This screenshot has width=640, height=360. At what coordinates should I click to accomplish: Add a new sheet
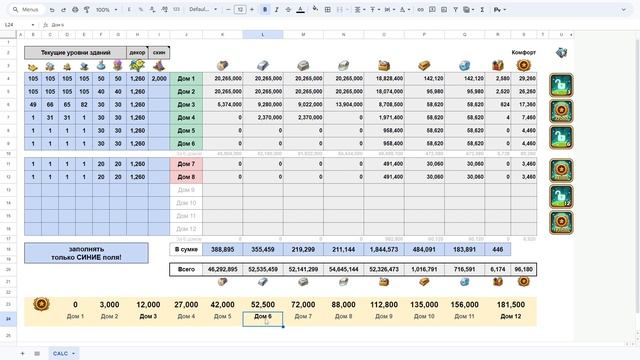[22, 353]
